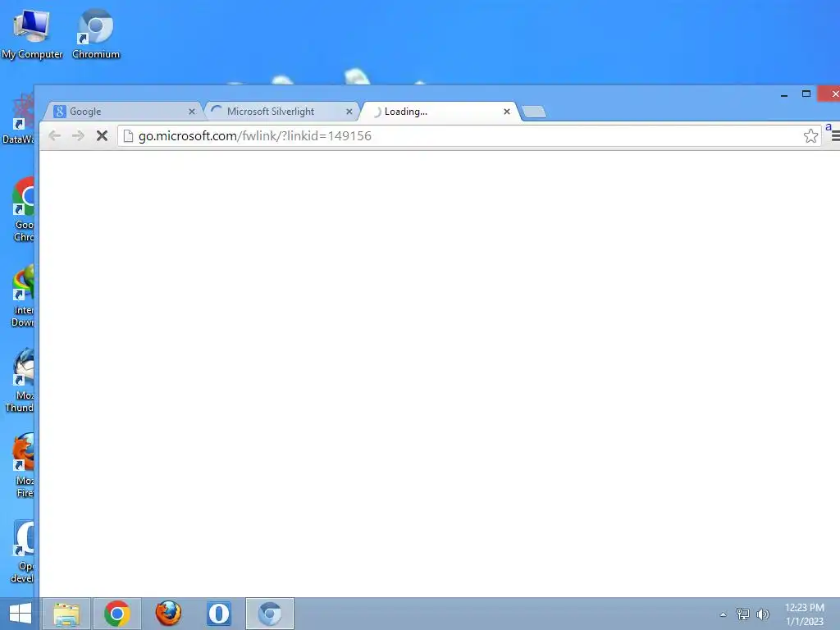Select the Chromium desktop shortcut
Viewport: 840px width, 630px height.
click(96, 34)
